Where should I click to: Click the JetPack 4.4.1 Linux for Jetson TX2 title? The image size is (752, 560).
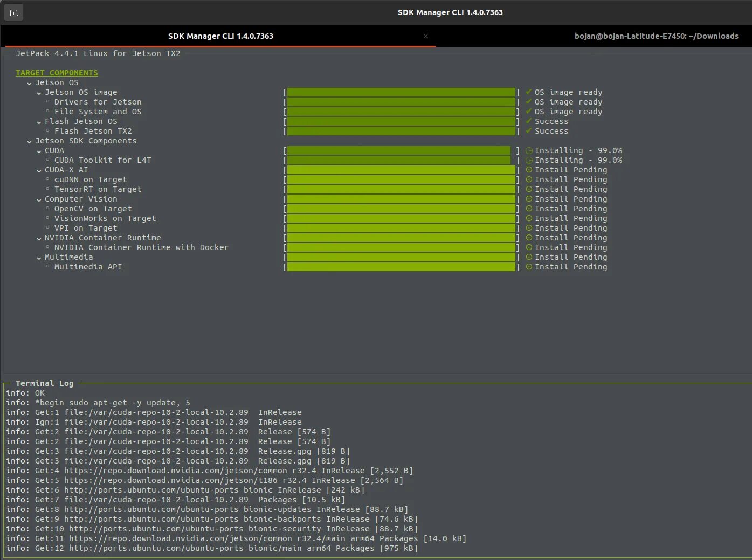tap(98, 53)
